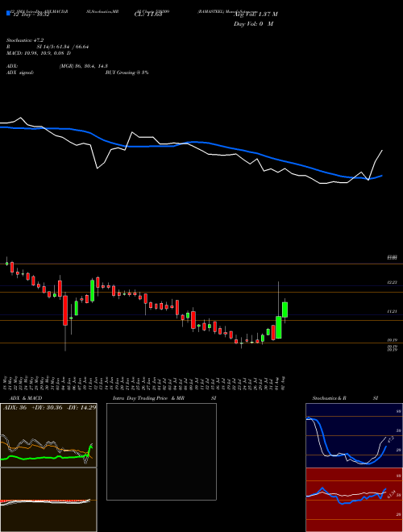Click the 'Avg Vol: 1.37 M' label

point(256,15)
